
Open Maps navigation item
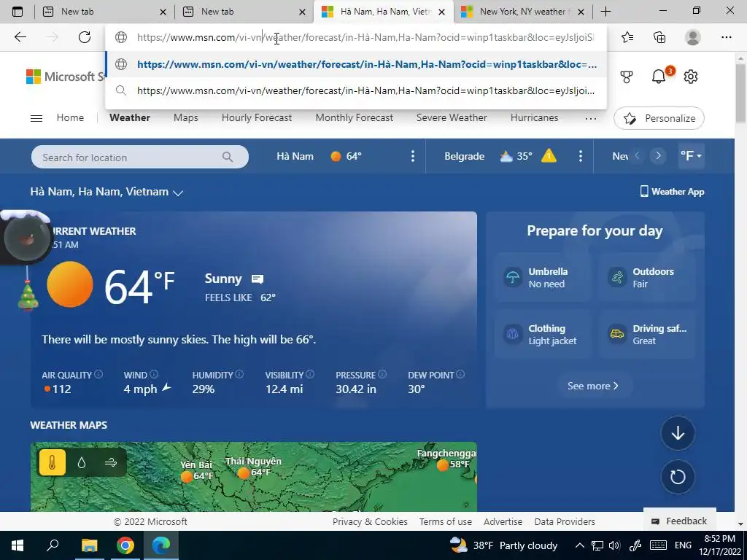(186, 117)
